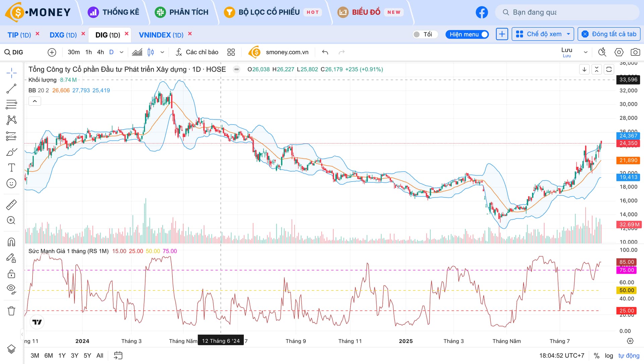644x364 pixels.
Task: Click the Đóng tất cả tab button
Action: click(x=609, y=34)
